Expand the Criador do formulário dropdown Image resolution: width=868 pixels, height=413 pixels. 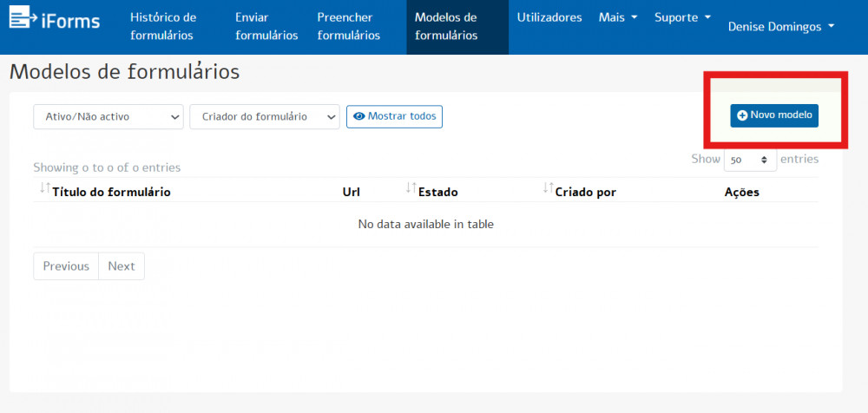tap(265, 116)
